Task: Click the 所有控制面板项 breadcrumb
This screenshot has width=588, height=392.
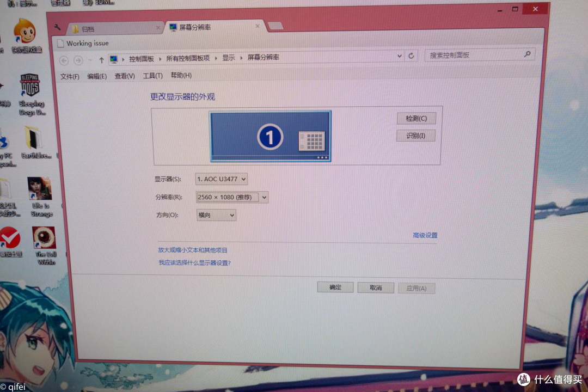Action: [187, 58]
